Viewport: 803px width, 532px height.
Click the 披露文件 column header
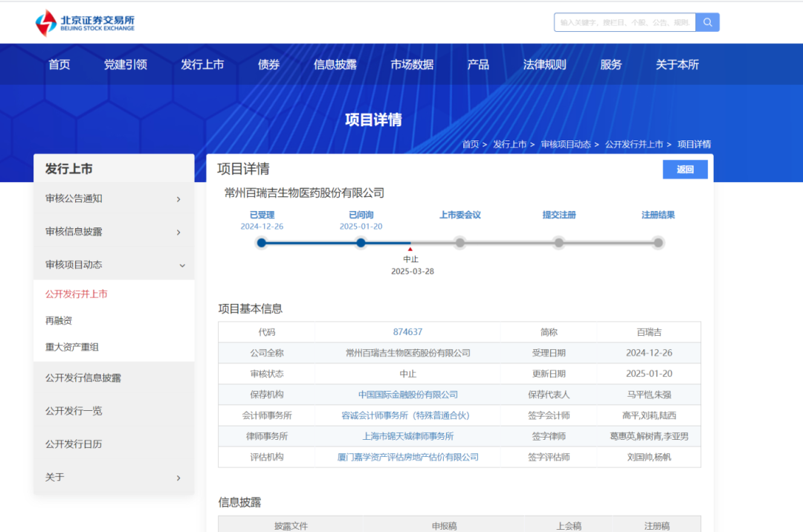coord(291,526)
